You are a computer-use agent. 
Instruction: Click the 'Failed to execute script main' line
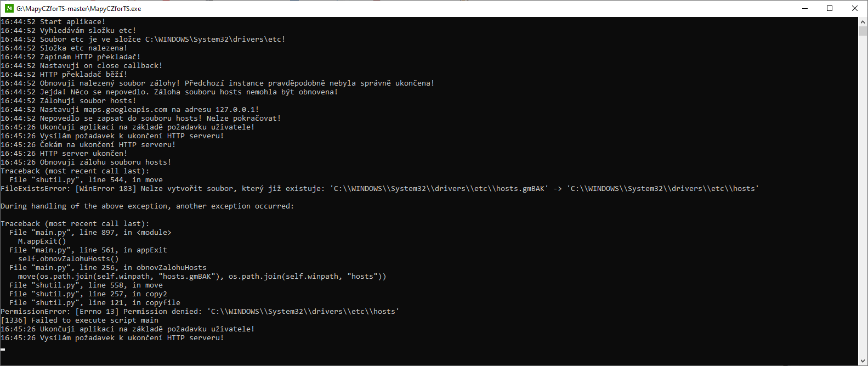click(x=80, y=320)
